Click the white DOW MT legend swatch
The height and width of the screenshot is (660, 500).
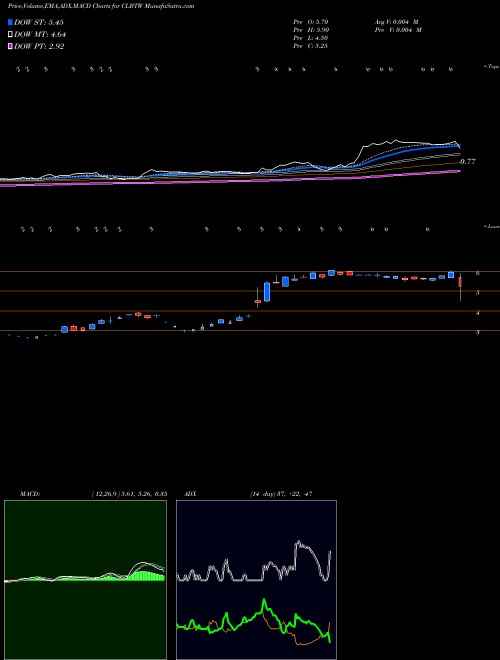coord(10,35)
